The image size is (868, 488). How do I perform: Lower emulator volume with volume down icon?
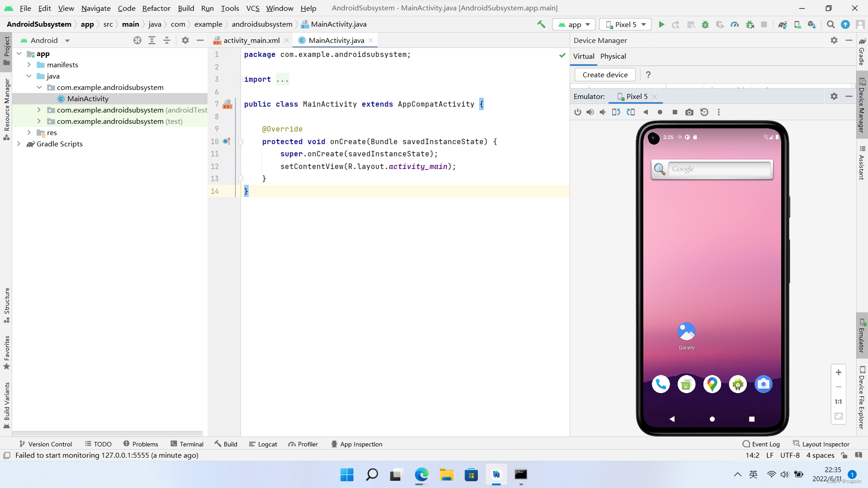(603, 112)
